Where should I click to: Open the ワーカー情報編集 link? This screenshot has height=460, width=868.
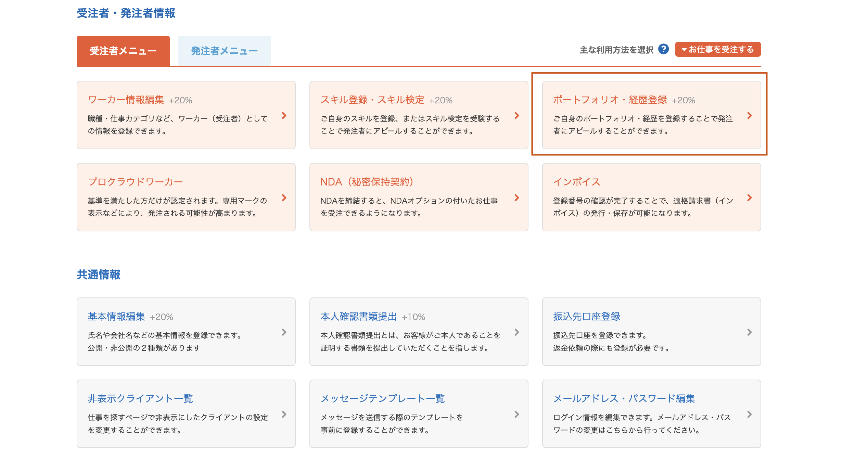click(126, 100)
